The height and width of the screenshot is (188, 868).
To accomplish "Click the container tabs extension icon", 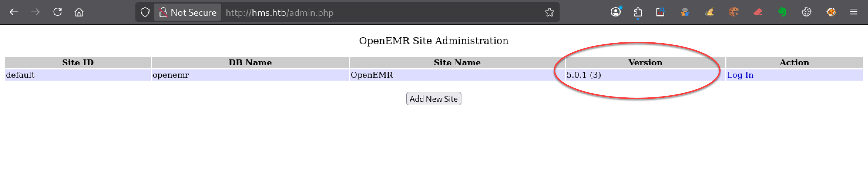I will coord(660,12).
